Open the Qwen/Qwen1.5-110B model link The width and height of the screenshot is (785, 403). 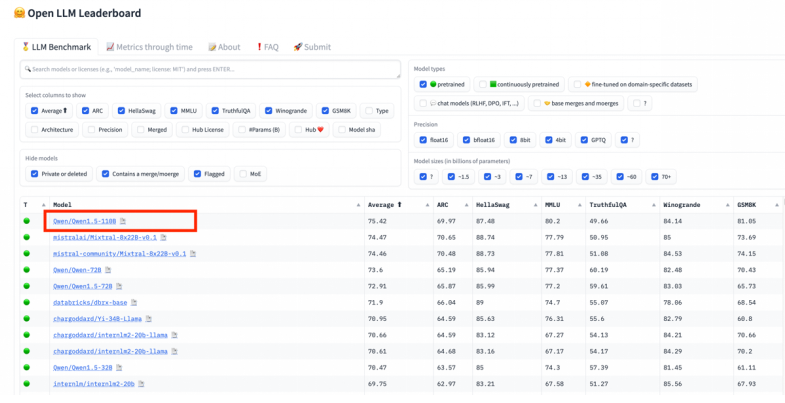(x=85, y=221)
